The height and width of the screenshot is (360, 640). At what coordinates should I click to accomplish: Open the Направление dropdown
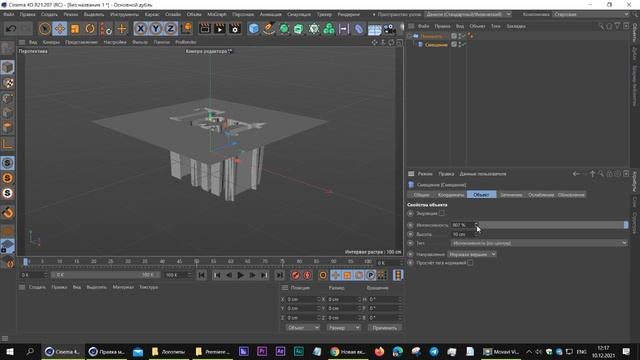[x=472, y=254]
